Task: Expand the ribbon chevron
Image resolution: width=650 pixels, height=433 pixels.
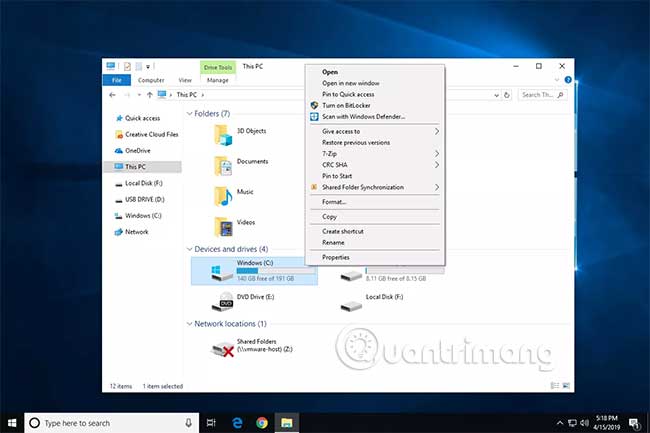Action: pyautogui.click(x=557, y=80)
